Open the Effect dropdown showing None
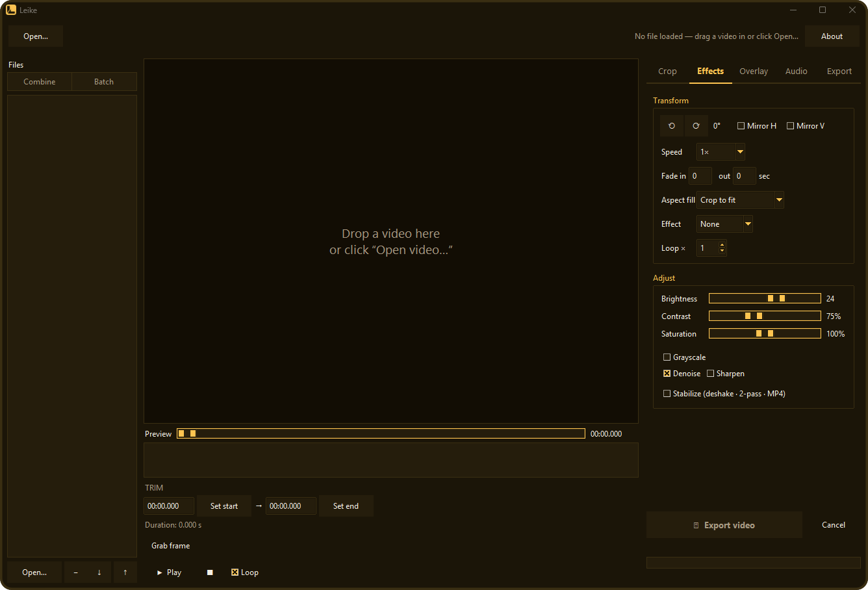868x590 pixels. tap(724, 224)
